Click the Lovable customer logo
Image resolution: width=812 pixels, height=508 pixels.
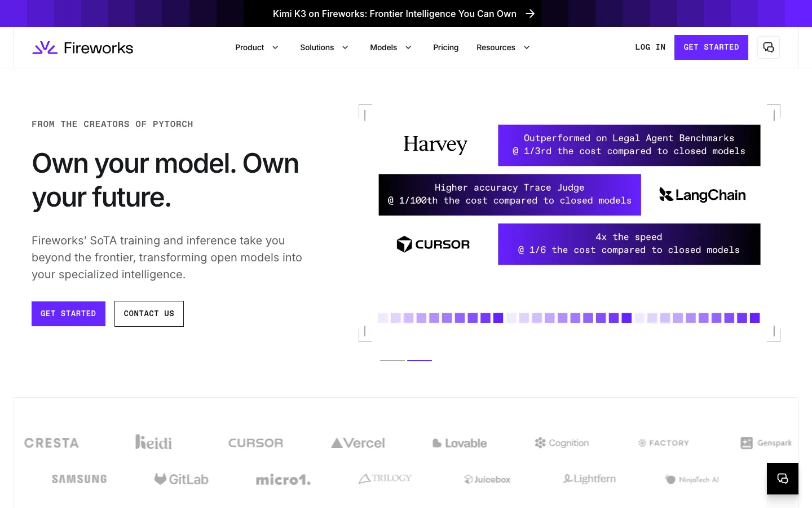(460, 443)
